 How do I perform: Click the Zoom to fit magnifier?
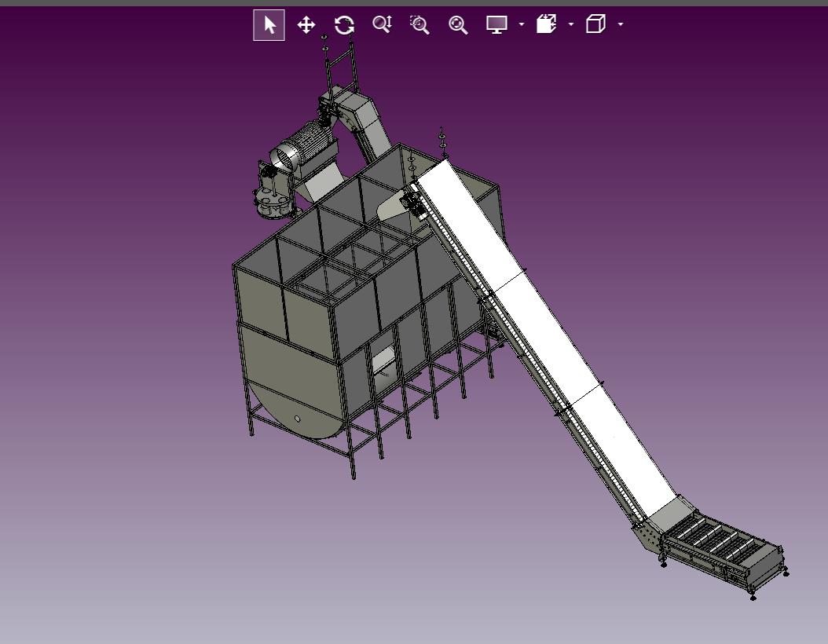click(x=458, y=25)
